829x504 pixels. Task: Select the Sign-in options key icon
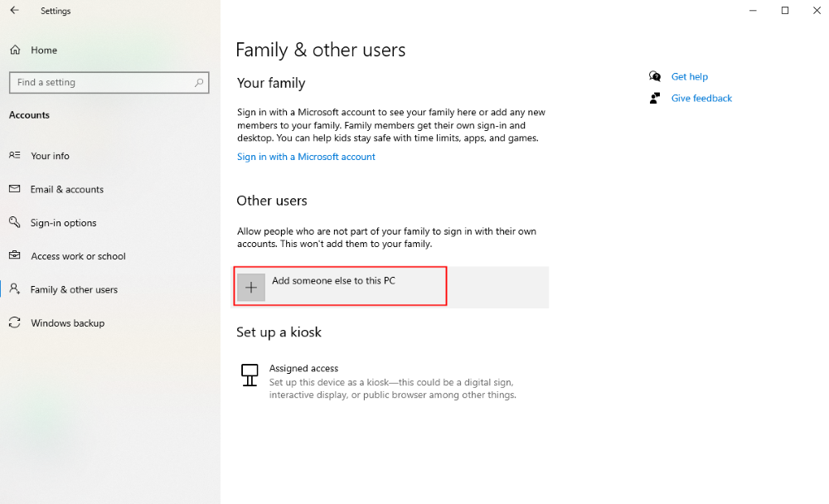click(14, 222)
